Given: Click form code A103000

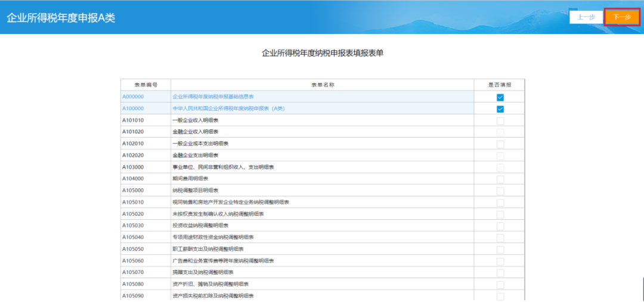Looking at the screenshot, I should (133, 167).
